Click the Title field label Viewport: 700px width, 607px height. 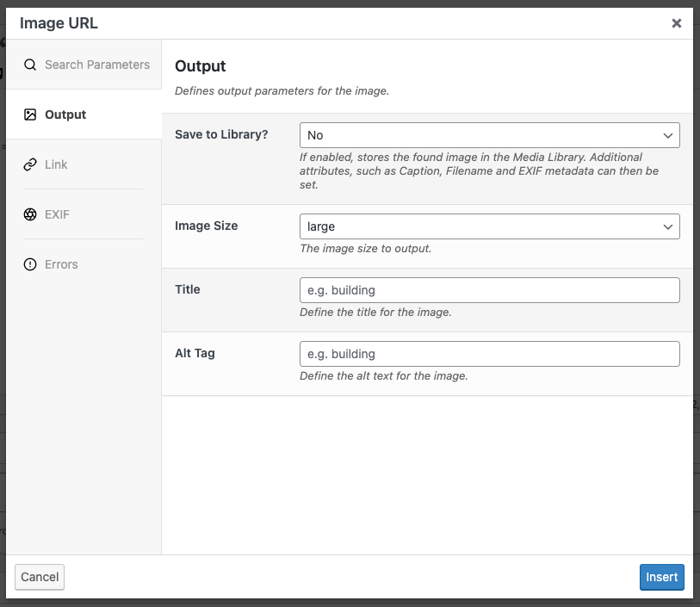[188, 289]
